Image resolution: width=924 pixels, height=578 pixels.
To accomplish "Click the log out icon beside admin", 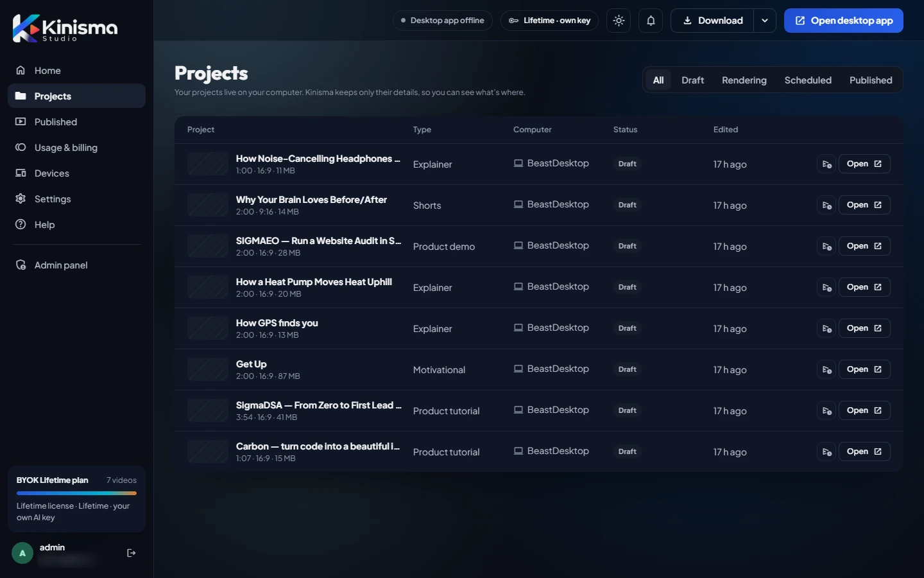I will [x=132, y=553].
